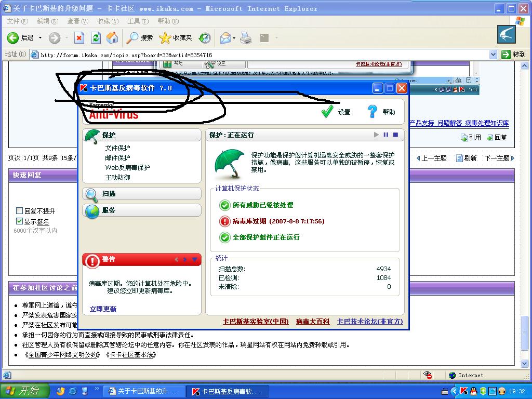
Task: Pause protection with pause button
Action: pos(386,135)
